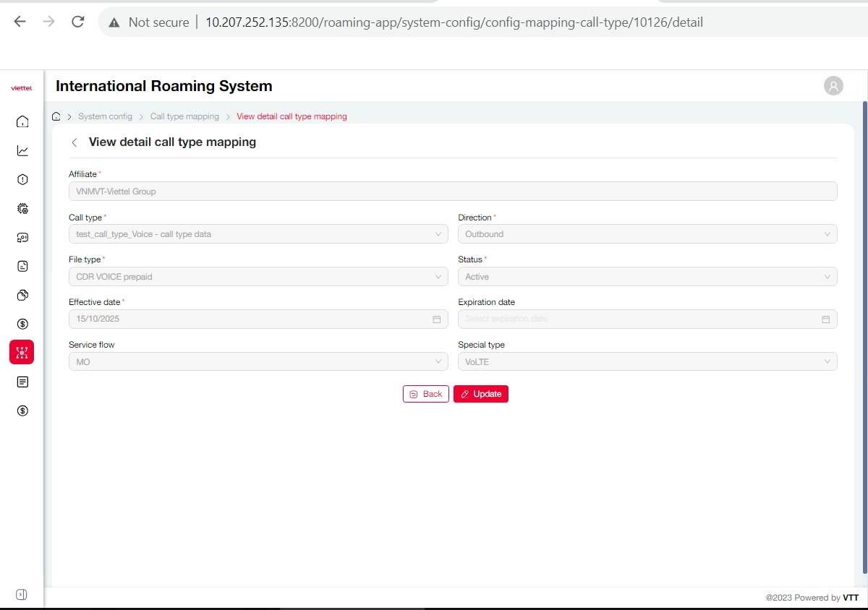Click the Back button

(x=425, y=394)
